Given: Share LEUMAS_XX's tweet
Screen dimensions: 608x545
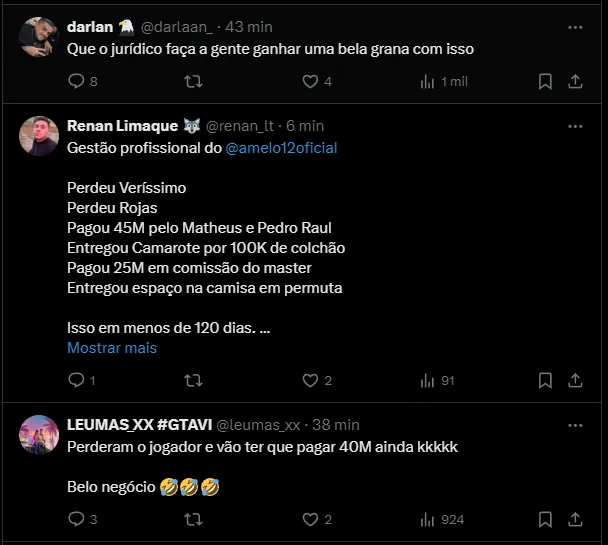Looking at the screenshot, I should click(x=575, y=519).
